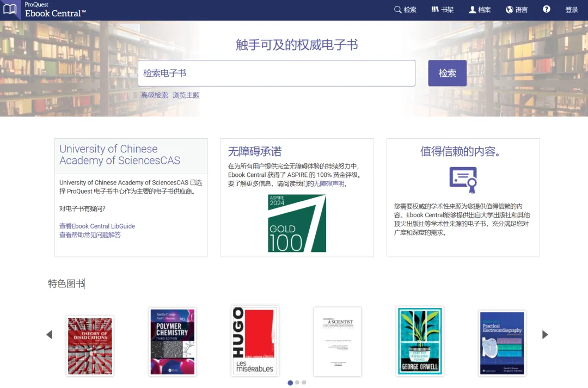Click the 特色图书 featured books heading
Image resolution: width=588 pixels, height=388 pixels.
tap(66, 284)
